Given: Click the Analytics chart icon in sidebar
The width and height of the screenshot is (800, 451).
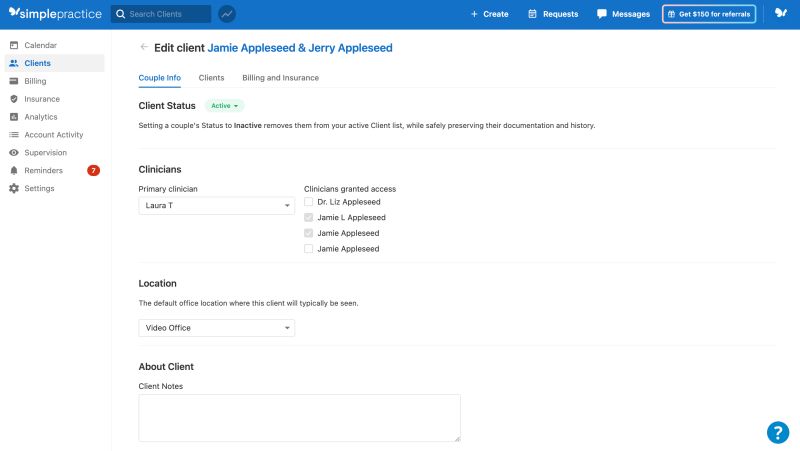Looking at the screenshot, I should pos(14,117).
